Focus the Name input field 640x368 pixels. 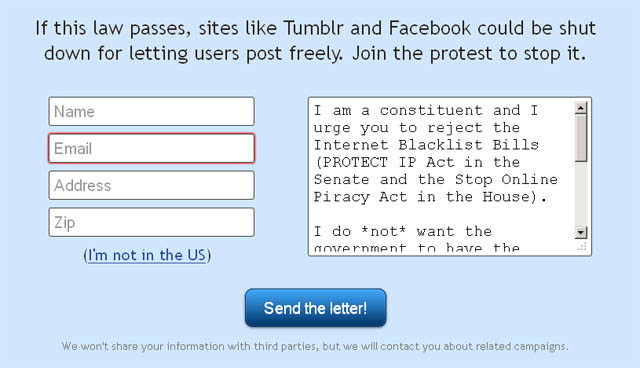[x=151, y=111]
